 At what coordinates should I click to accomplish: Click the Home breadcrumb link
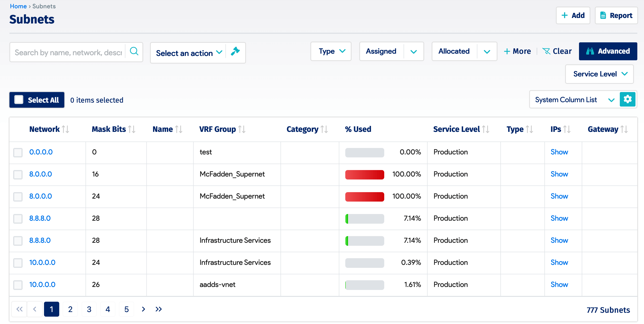18,6
